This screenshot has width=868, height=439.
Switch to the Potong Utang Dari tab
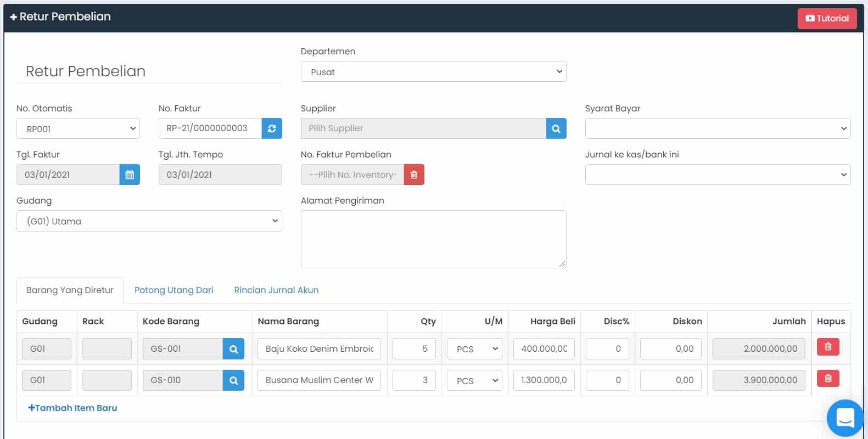(x=173, y=290)
